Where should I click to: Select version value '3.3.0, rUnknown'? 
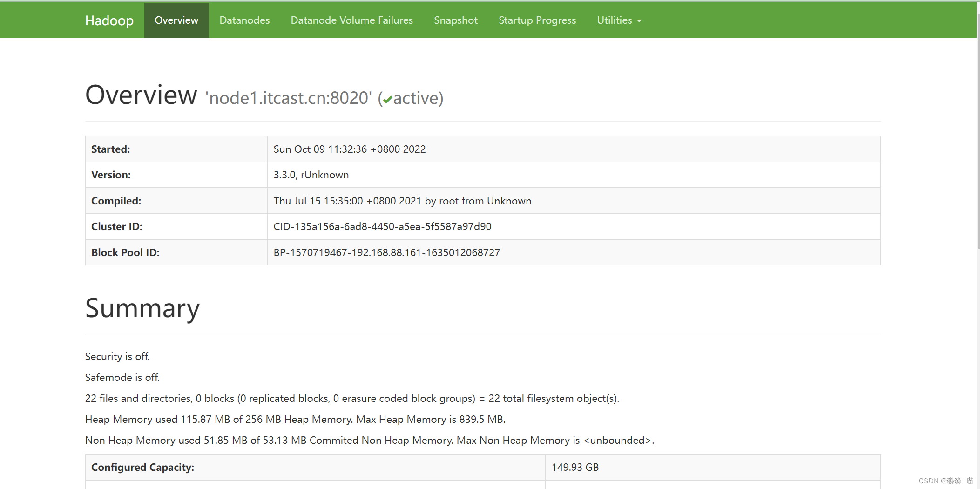(x=311, y=175)
